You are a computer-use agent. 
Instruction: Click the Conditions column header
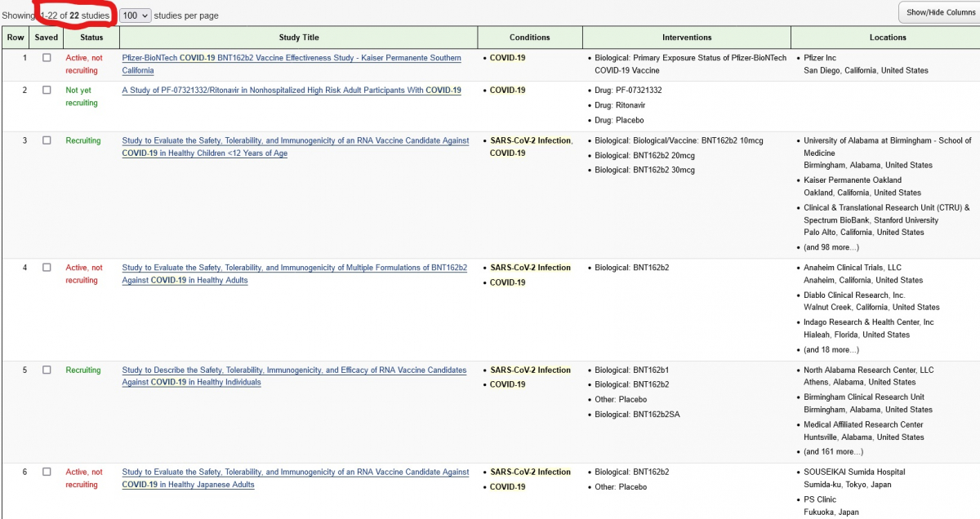point(529,38)
